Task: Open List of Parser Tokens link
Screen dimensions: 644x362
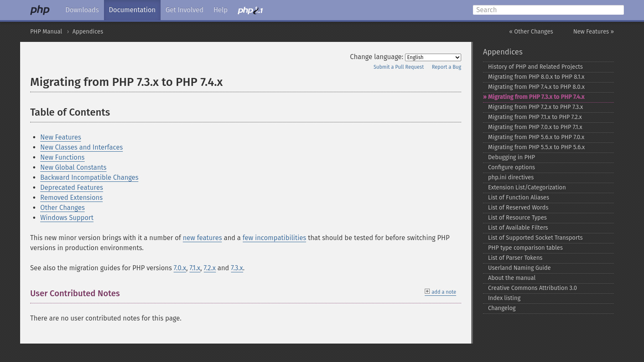Action: point(548,258)
